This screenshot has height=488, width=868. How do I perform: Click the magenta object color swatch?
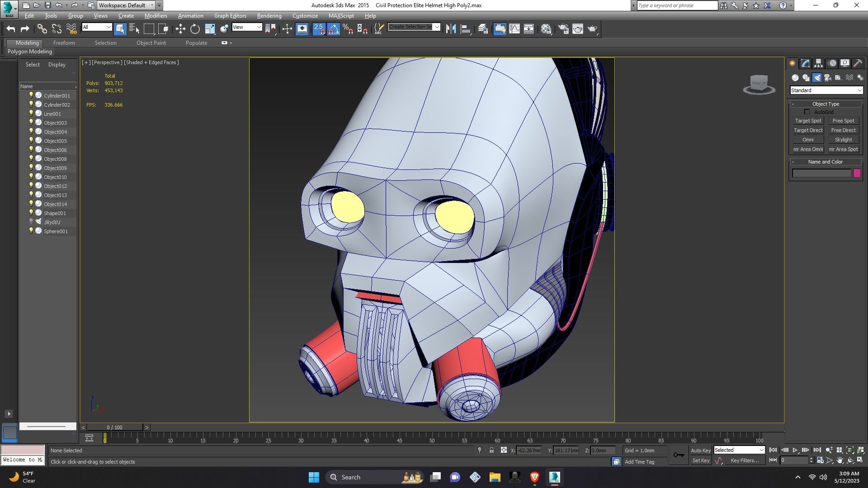(x=857, y=173)
